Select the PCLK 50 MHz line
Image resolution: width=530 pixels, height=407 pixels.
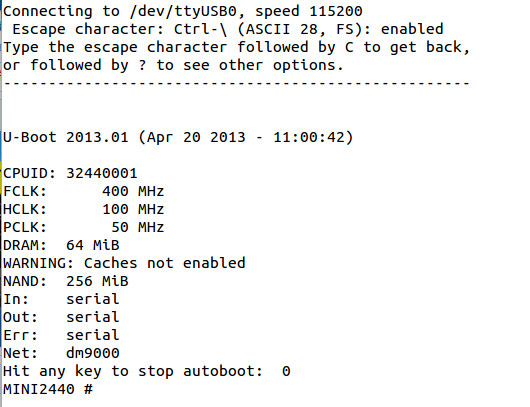(x=83, y=227)
